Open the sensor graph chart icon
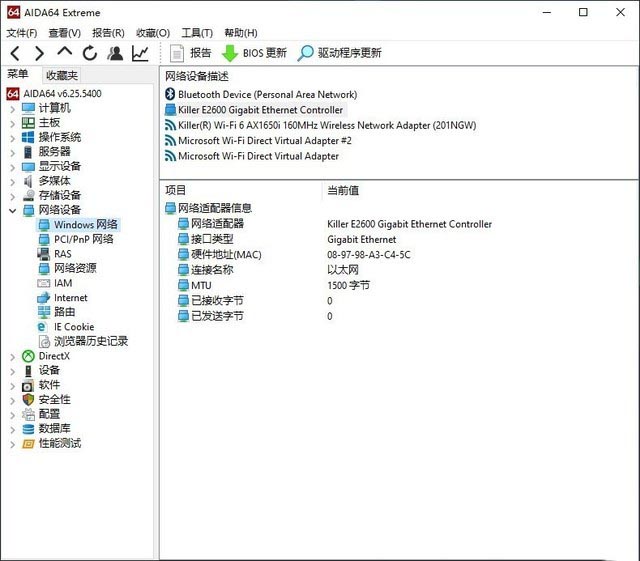The width and height of the screenshot is (640, 561). pos(140,53)
